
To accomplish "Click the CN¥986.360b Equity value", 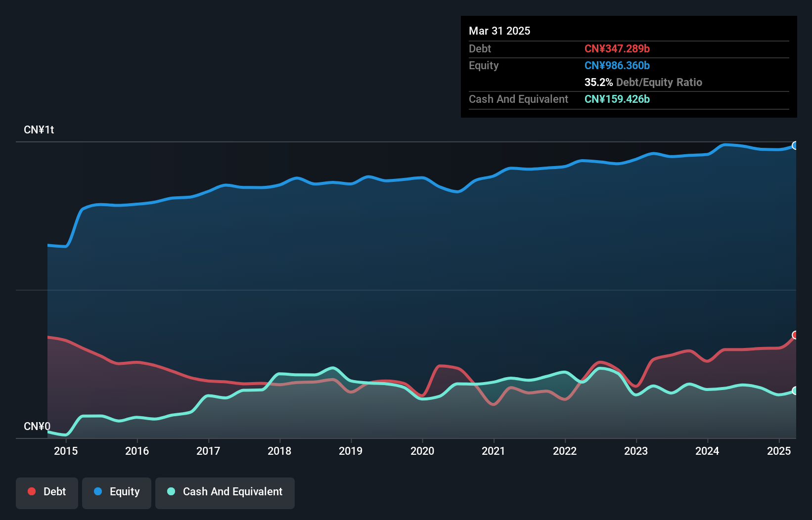I will [617, 65].
